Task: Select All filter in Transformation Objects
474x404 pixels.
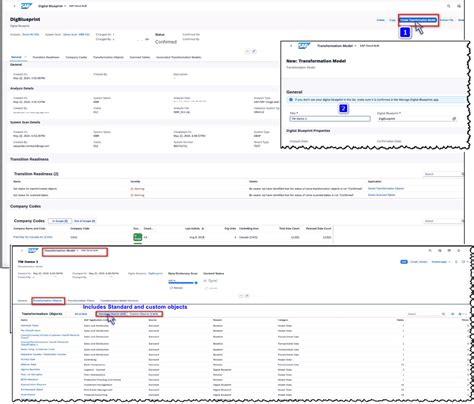Action: pos(81,314)
